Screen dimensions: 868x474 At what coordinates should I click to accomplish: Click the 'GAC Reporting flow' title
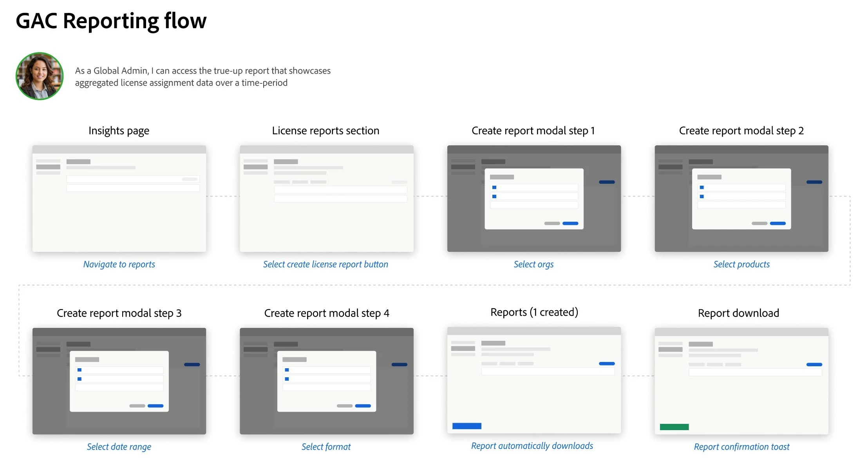111,21
